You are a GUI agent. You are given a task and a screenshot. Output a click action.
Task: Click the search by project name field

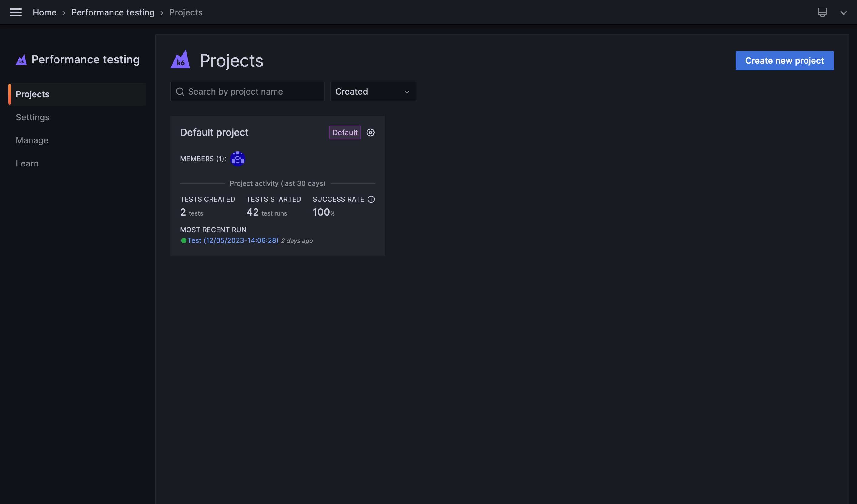click(x=247, y=92)
